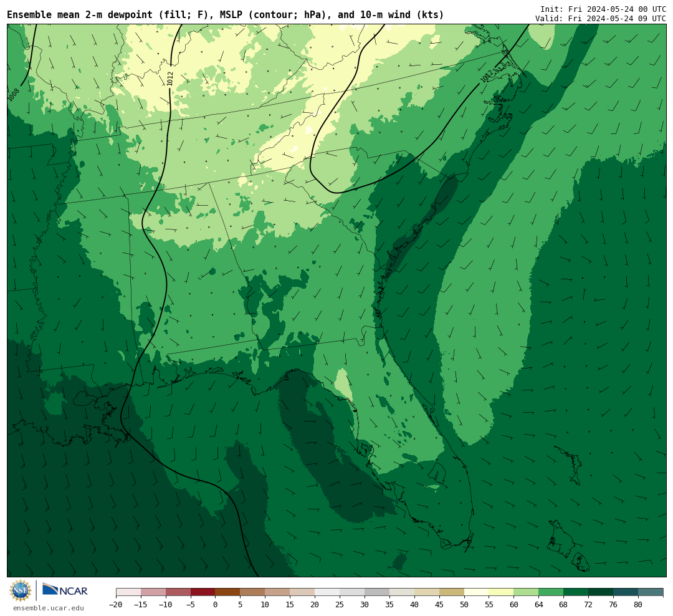Click the NCAR logo
Viewport: 673px width, 616px height.
click(65, 590)
